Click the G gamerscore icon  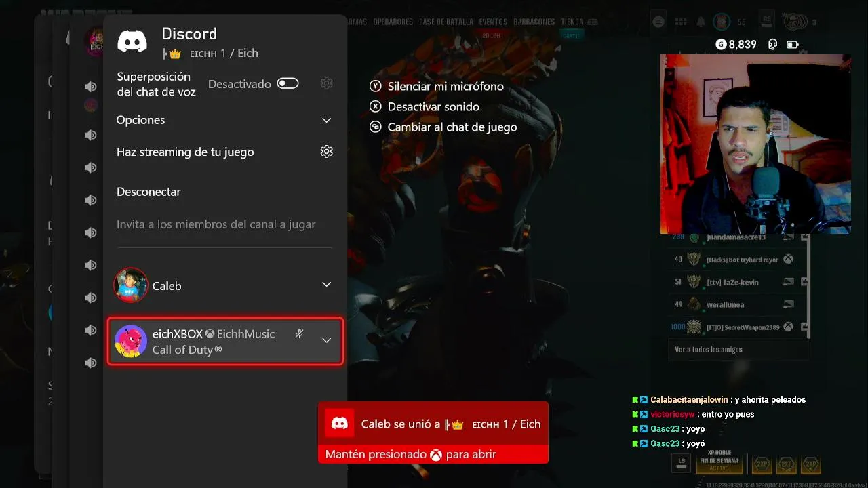point(721,45)
